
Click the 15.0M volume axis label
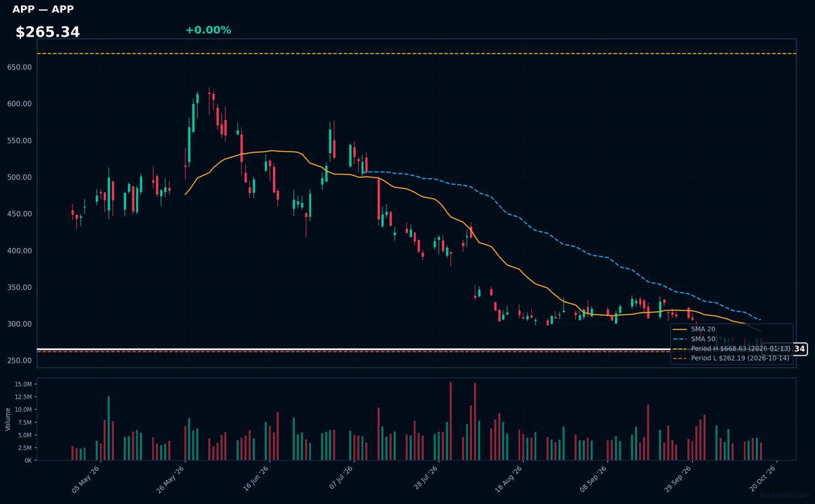click(22, 384)
